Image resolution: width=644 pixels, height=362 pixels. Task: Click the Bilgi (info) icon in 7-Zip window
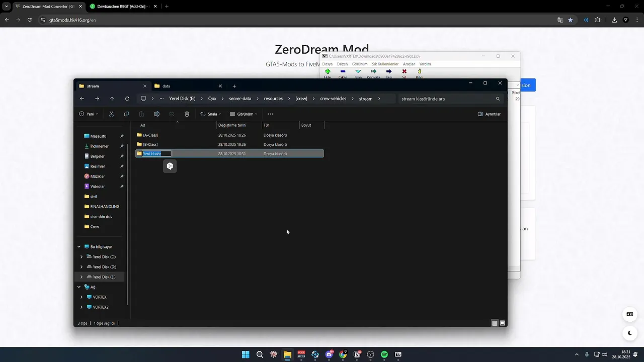(419, 72)
